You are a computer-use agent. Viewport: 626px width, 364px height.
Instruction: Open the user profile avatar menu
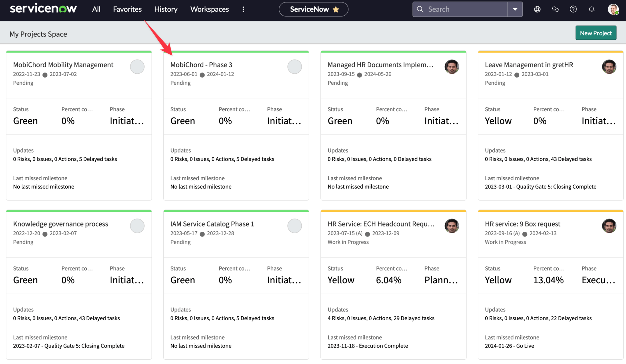[x=613, y=9]
